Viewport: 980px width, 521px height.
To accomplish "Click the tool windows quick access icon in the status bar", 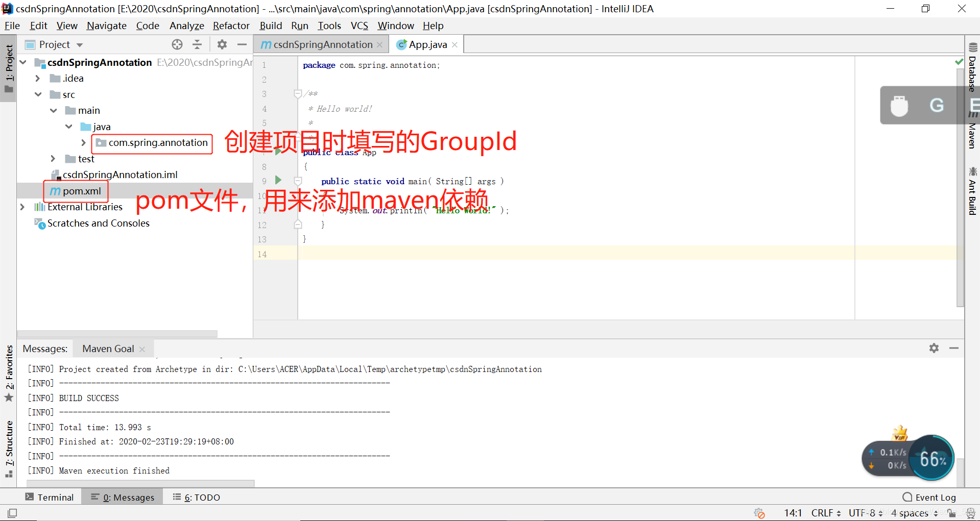I will point(12,513).
